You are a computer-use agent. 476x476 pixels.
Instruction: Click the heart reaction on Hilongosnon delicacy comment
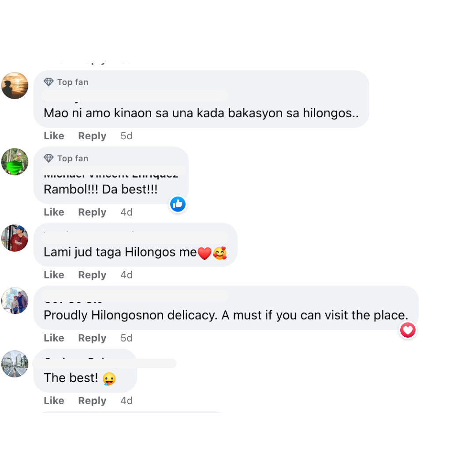tap(408, 330)
